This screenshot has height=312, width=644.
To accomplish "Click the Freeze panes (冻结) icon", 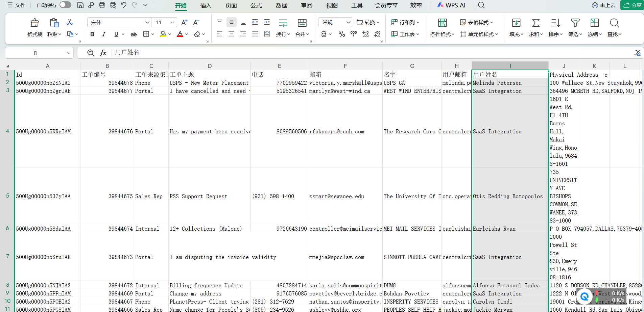I will point(595,23).
